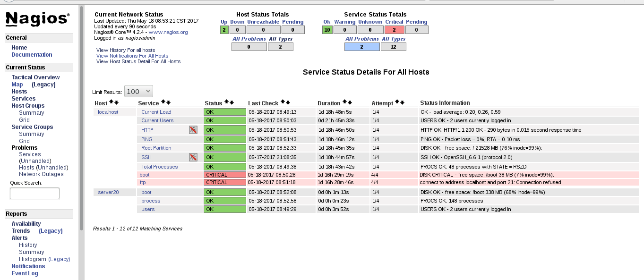Click the Nagios logo in sidebar

click(x=37, y=19)
